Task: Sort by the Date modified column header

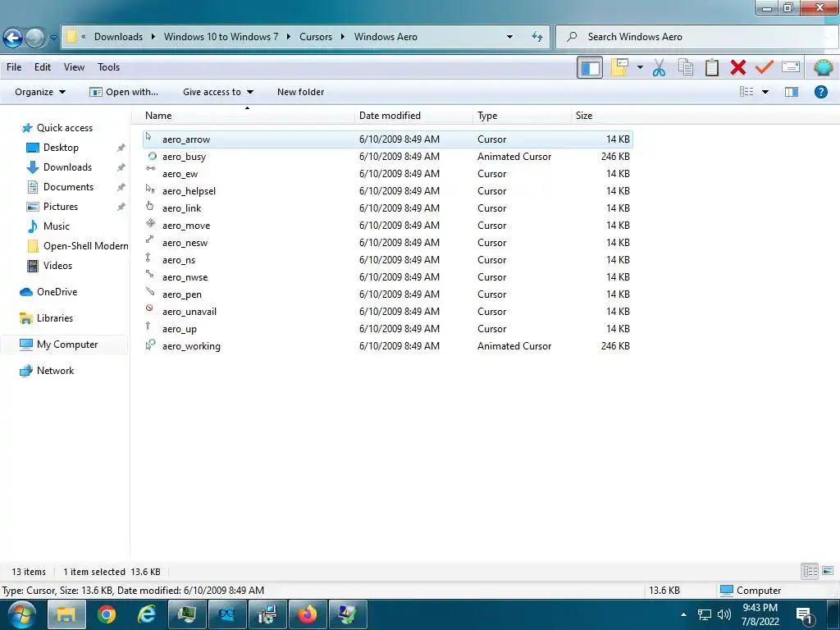Action: [414, 116]
